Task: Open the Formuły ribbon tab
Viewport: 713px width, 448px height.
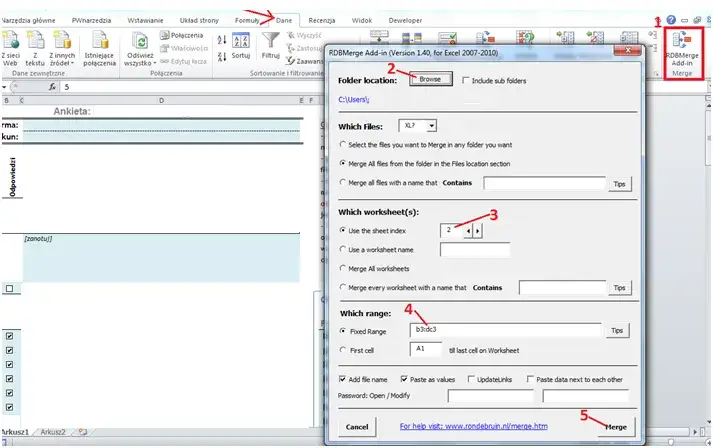Action: point(247,20)
